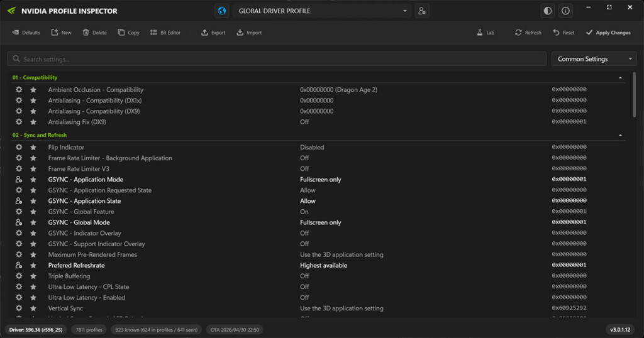Collapse the 02 - Sync and Refresh section
The image size is (644, 338).
[x=620, y=135]
